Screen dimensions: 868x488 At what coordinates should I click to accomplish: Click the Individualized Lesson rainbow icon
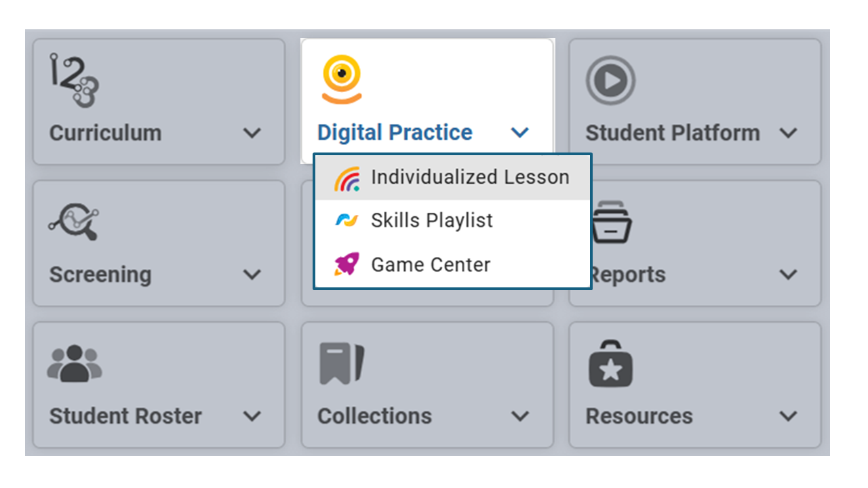click(x=347, y=178)
